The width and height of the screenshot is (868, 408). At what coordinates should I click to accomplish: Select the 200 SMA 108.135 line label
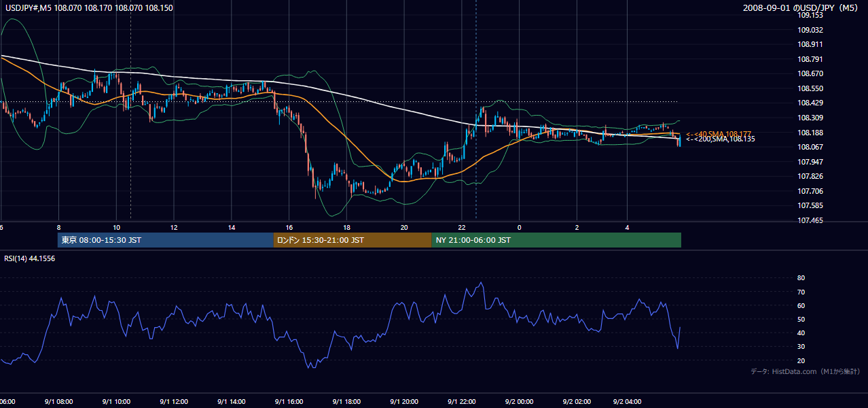click(721, 139)
